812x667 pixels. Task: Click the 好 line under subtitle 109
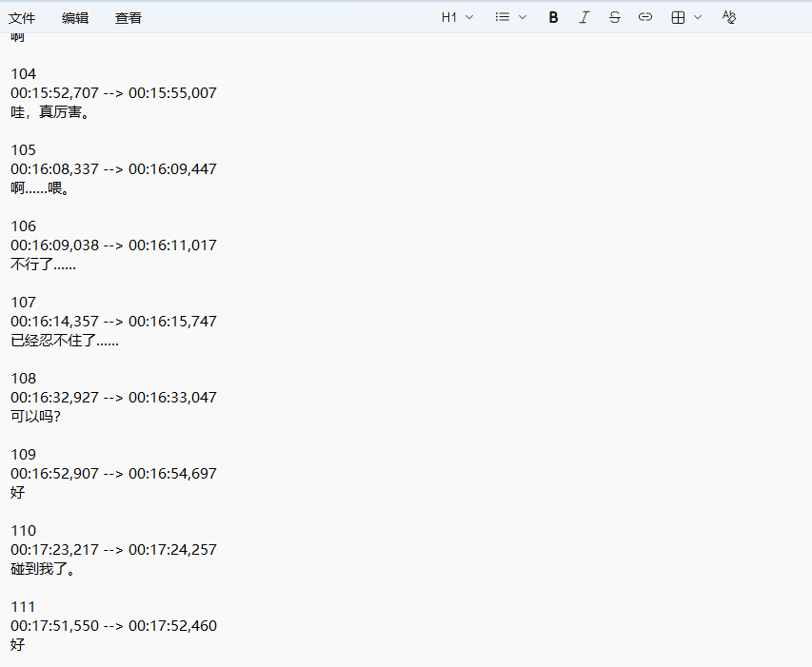(x=17, y=493)
